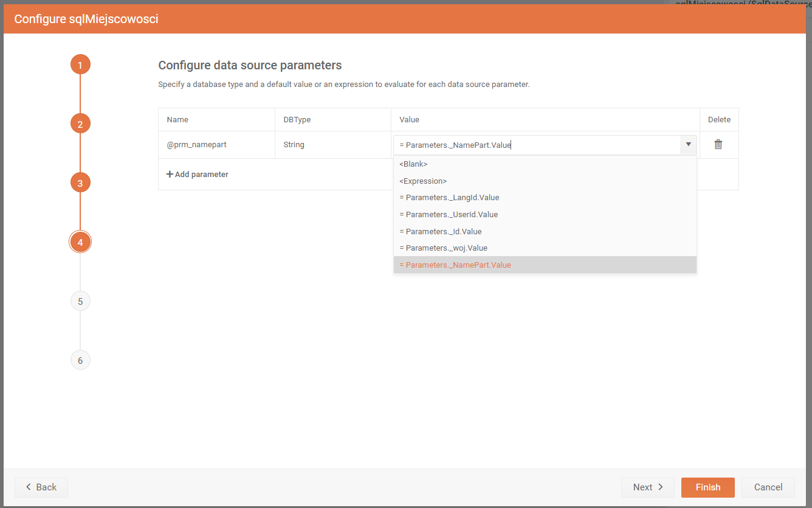
Task: Click Add parameter with plus icon
Action: [x=198, y=175]
